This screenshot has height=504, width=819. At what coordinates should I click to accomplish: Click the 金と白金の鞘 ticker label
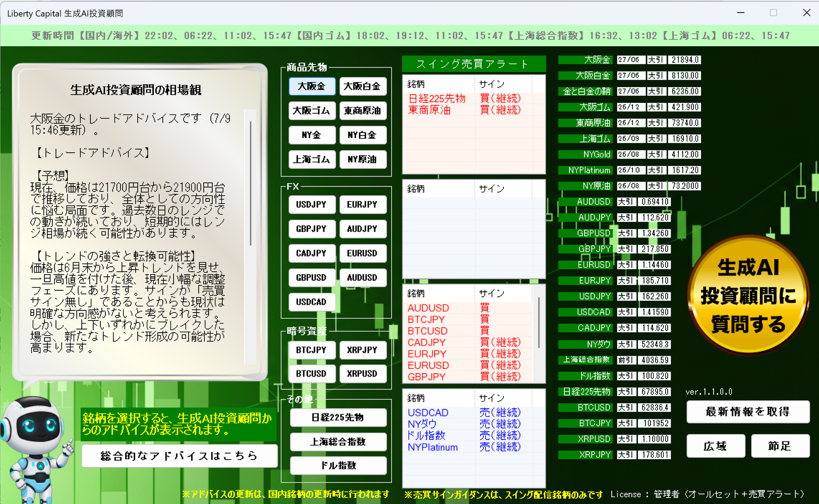[586, 91]
